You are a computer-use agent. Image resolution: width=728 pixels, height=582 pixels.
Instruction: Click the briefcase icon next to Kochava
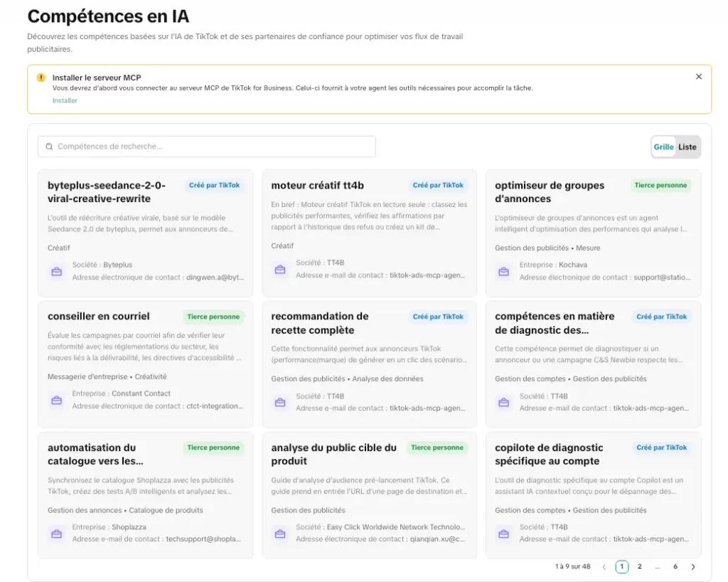pos(504,271)
